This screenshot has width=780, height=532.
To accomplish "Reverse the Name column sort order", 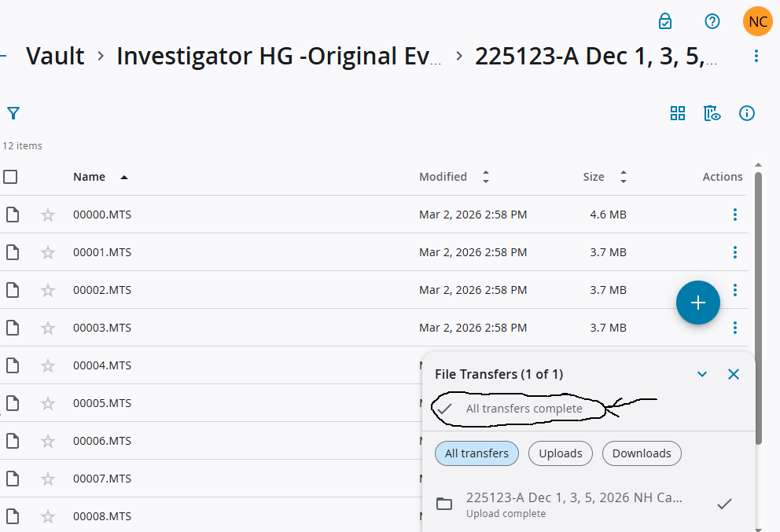I will 123,177.
